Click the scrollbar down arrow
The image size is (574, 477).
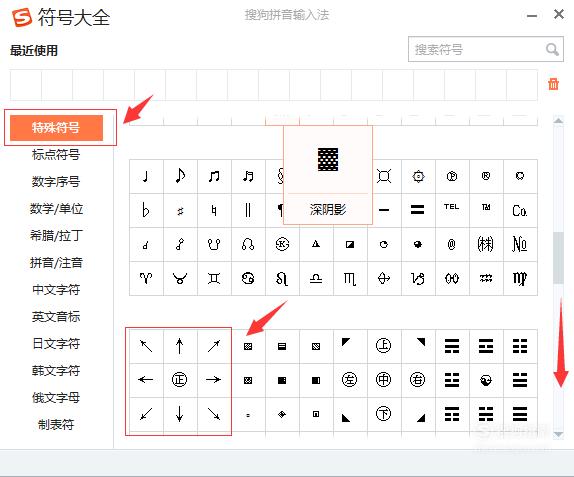pos(558,434)
